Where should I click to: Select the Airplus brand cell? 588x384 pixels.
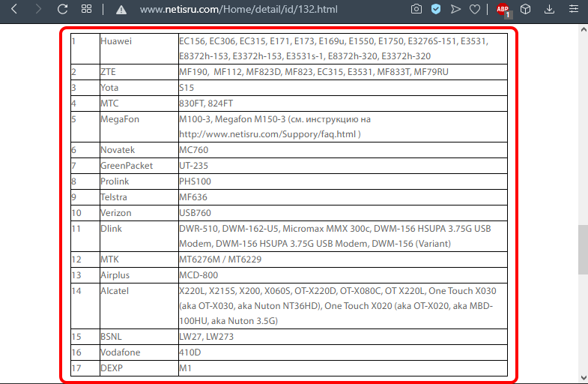click(x=139, y=275)
